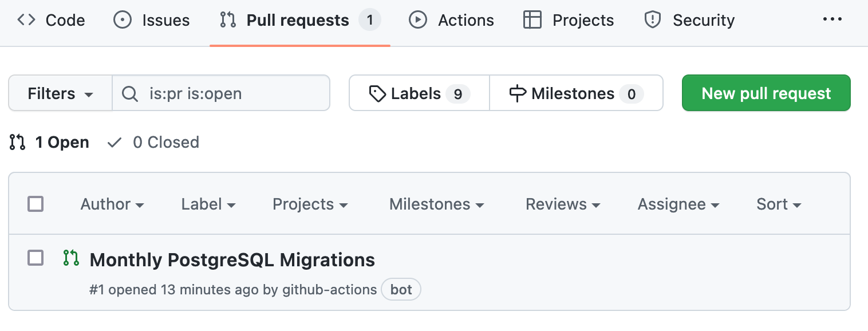This screenshot has width=868, height=331.
Task: Check the Monthly PostgreSQL Migrations row checkbox
Action: pyautogui.click(x=35, y=258)
